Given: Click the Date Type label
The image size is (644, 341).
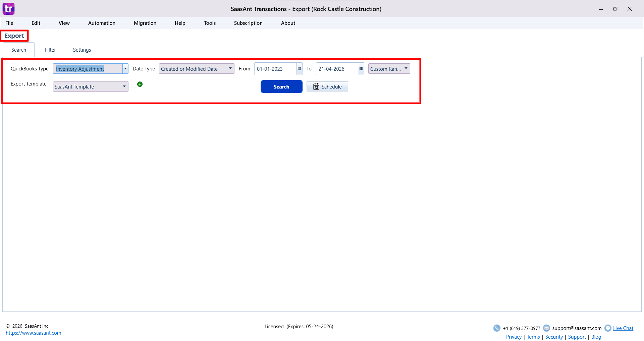Looking at the screenshot, I should (144, 68).
